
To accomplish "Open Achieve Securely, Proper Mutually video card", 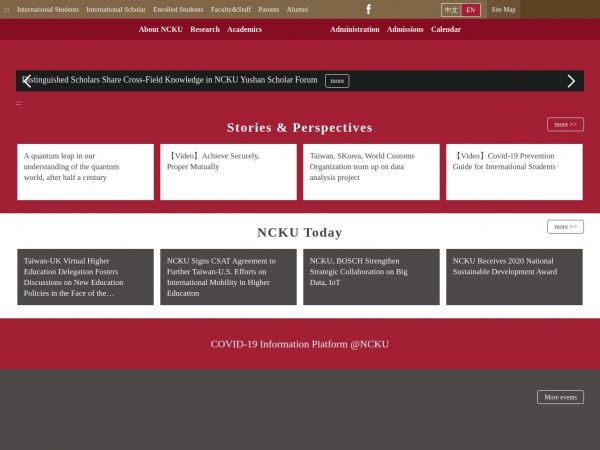I will pyautogui.click(x=228, y=172).
